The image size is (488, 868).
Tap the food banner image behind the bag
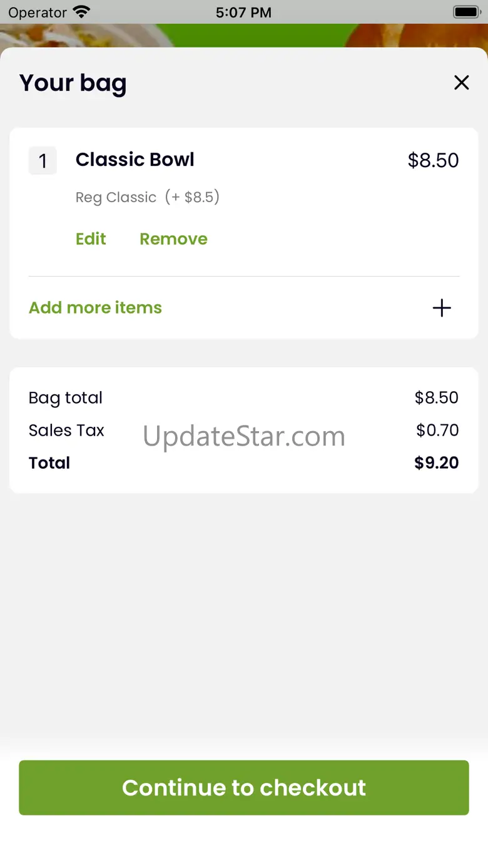tap(250, 35)
